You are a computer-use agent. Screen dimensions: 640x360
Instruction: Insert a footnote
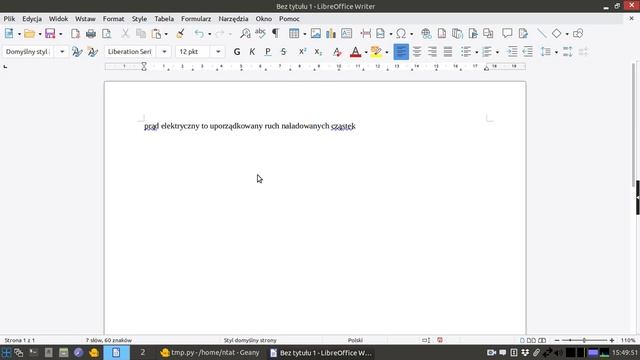point(442,33)
